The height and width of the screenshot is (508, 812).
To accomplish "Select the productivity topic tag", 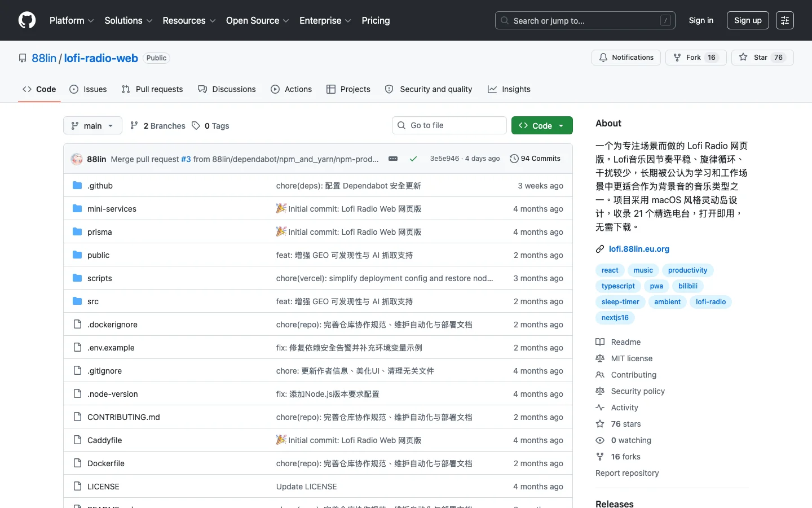I will (687, 270).
